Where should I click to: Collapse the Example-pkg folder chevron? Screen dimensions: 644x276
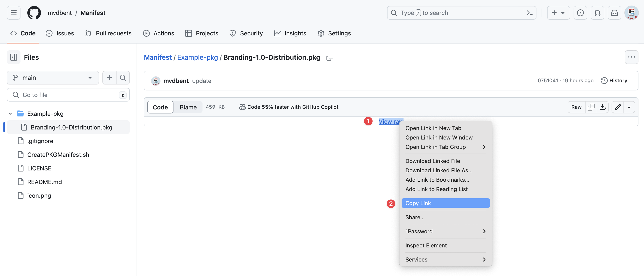(10, 114)
